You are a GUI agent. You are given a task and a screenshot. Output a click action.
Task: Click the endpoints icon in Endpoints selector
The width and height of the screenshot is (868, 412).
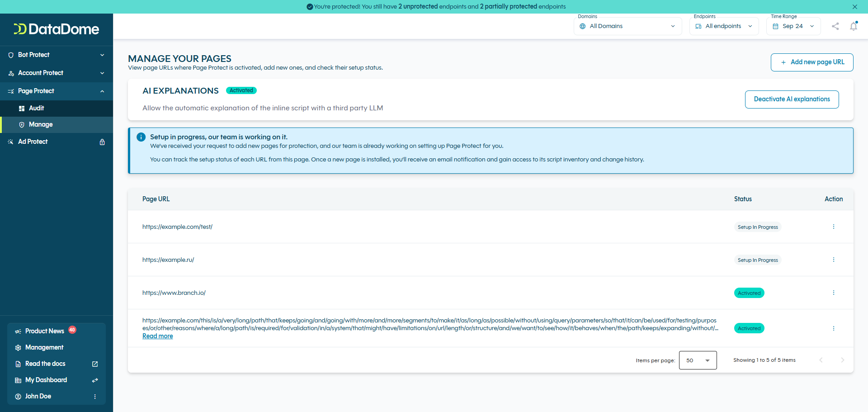(x=698, y=26)
